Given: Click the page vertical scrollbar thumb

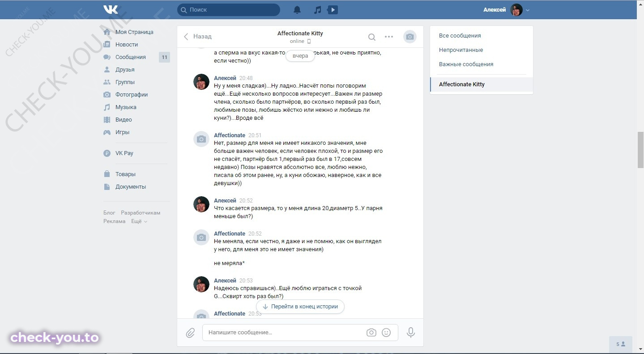Looking at the screenshot, I should point(640,150).
